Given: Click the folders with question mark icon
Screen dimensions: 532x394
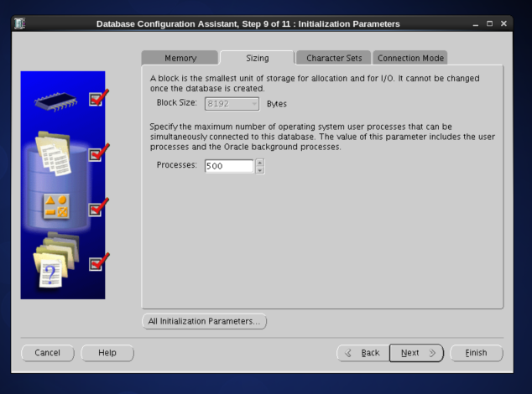Looking at the screenshot, I should point(56,262).
